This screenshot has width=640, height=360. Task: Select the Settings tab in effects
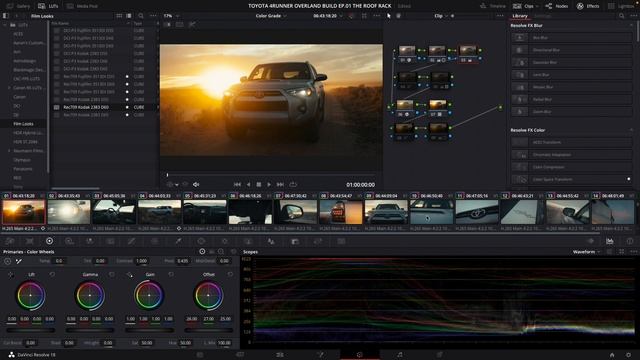tap(543, 16)
